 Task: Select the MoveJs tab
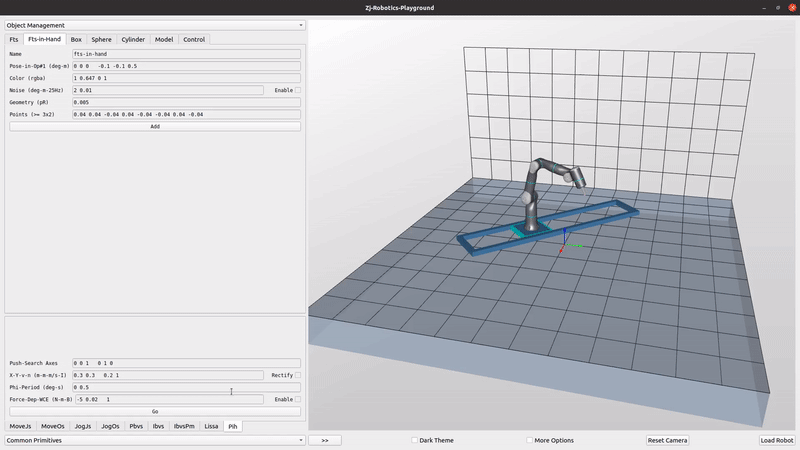coord(20,426)
